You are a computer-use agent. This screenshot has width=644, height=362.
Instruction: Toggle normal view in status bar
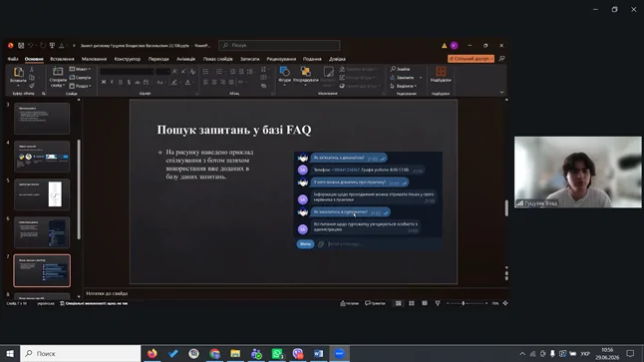(398, 303)
